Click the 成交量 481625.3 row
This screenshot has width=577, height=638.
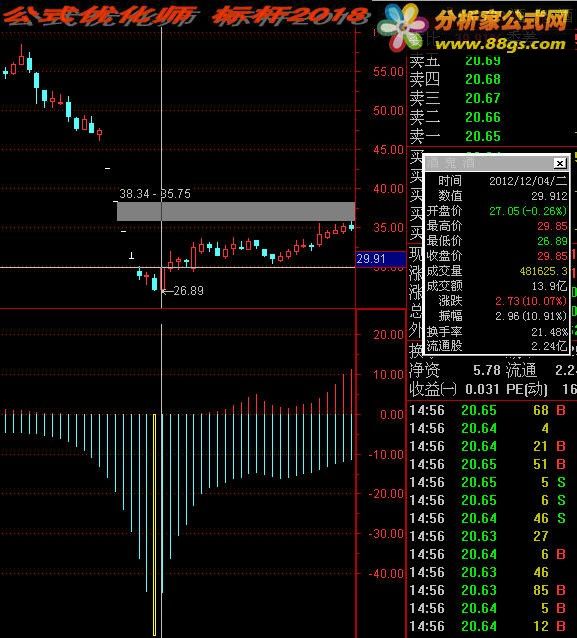coord(497,271)
